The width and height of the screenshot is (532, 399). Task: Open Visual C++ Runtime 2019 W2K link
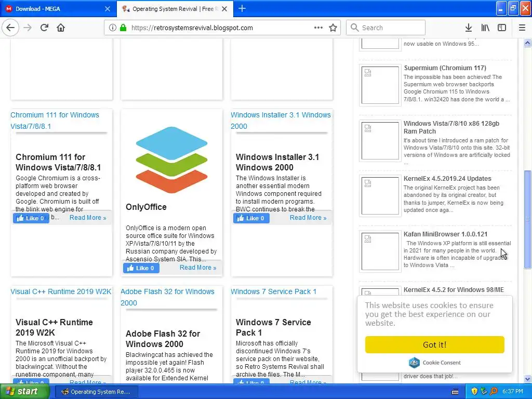point(61,292)
